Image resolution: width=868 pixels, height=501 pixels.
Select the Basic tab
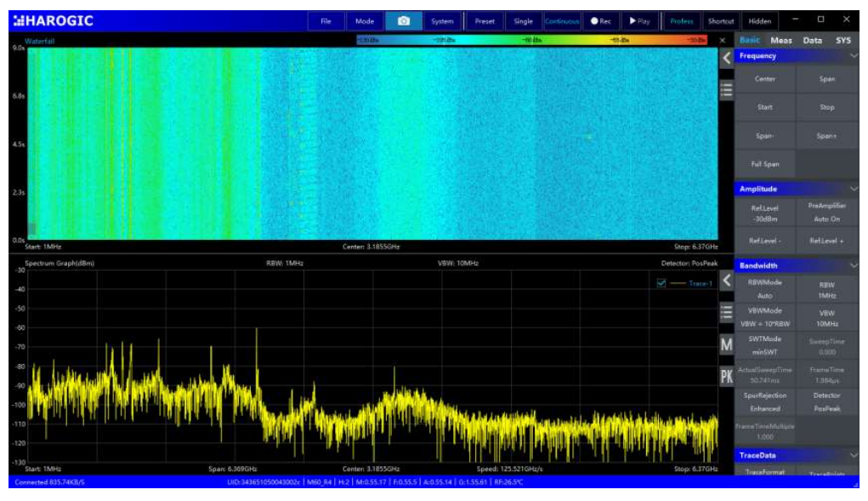point(750,40)
